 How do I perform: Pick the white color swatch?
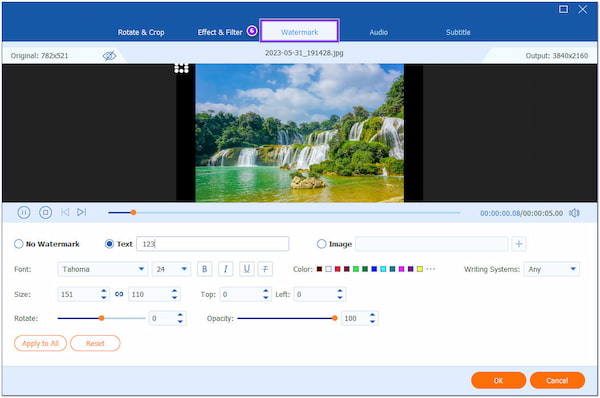[x=328, y=269]
